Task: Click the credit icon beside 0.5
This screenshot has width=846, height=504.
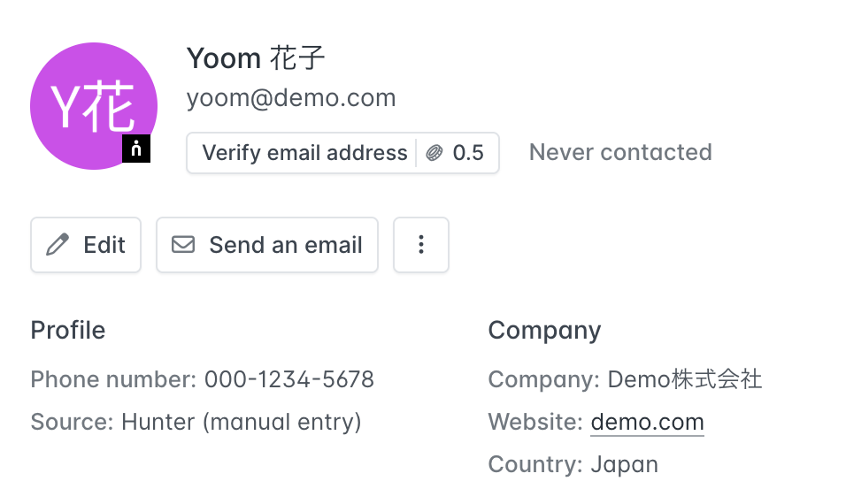Action: [435, 153]
